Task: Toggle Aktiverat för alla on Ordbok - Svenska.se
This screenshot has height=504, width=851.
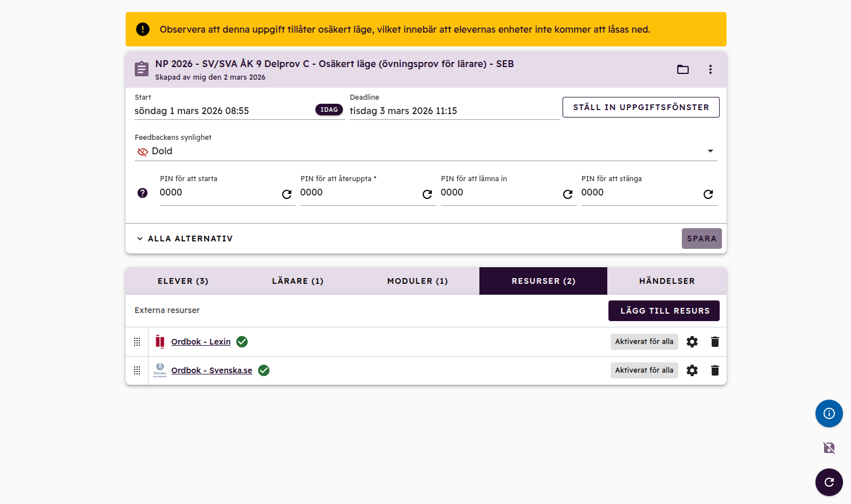Action: [x=644, y=370]
